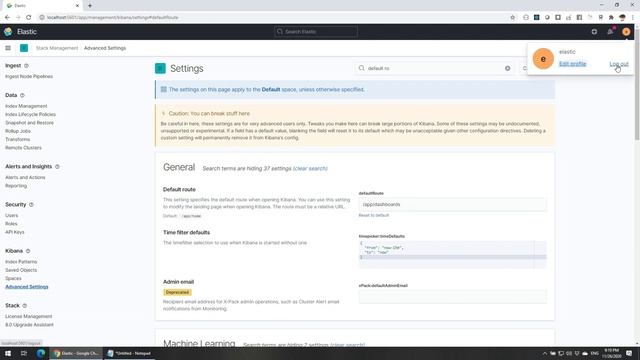
Task: Click the Stack Management breadcrumb
Action: pos(57,48)
